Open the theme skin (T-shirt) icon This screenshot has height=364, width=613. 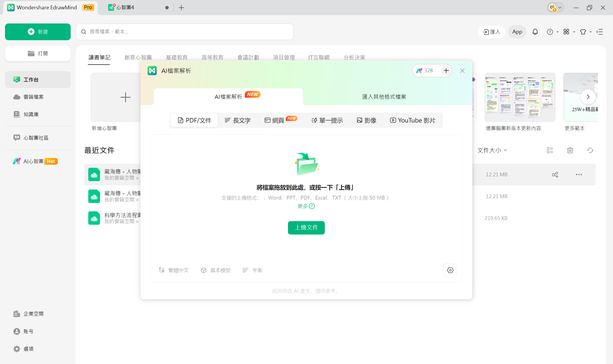[x=583, y=32]
